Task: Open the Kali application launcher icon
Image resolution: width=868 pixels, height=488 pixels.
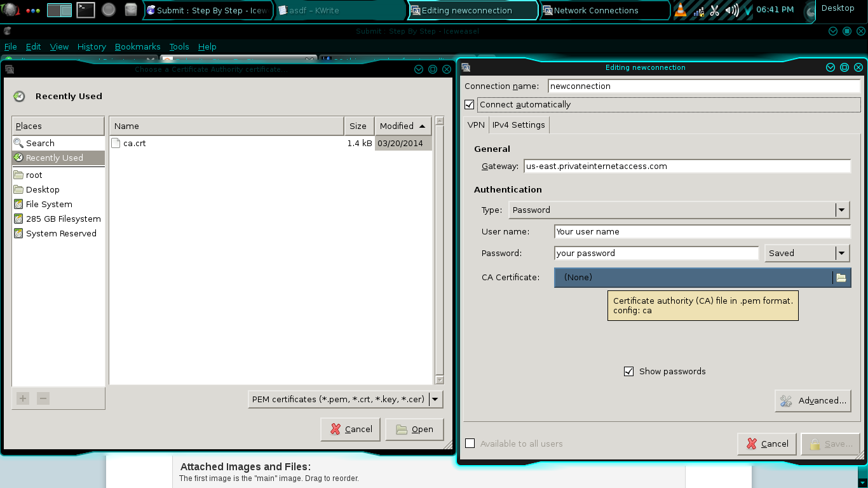Action: pos(10,10)
